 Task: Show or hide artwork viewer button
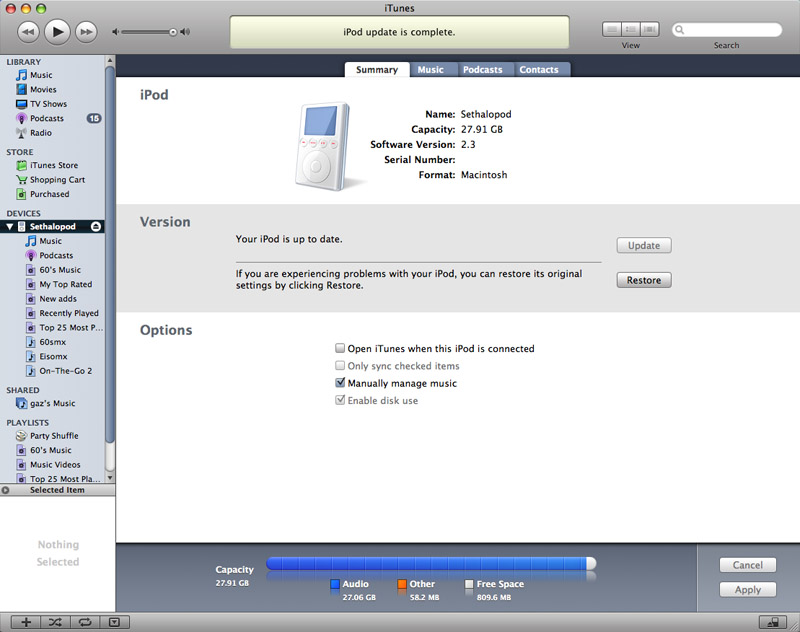pyautogui.click(x=115, y=622)
